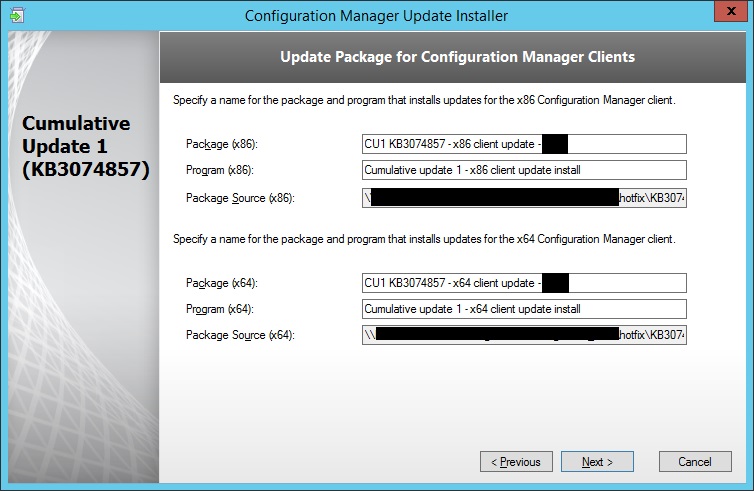Click the "Package Source (x64):" label

[240, 335]
